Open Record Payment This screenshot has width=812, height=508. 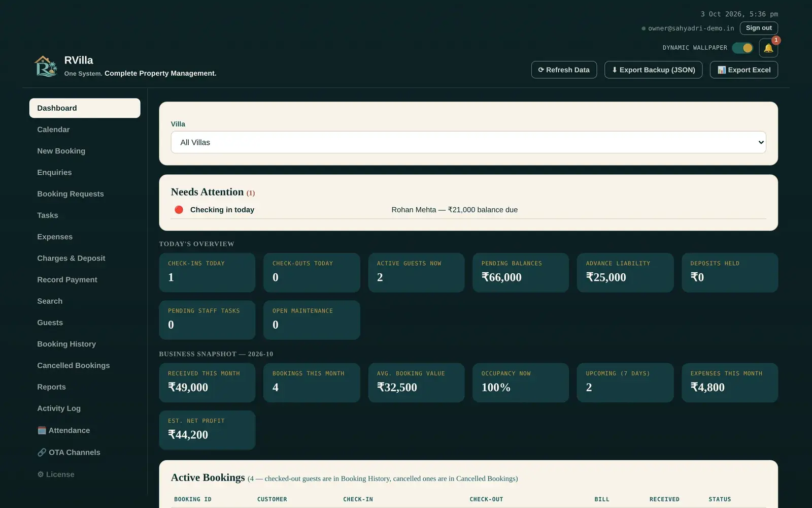85,279
